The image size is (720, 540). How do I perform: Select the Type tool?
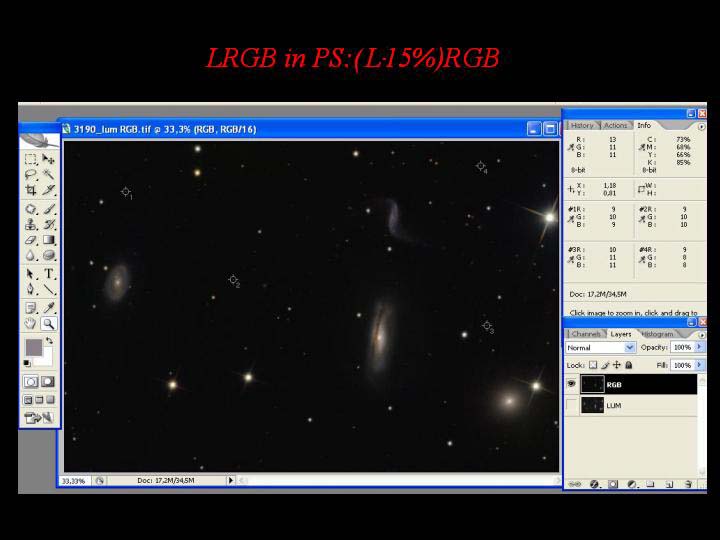coord(48,274)
